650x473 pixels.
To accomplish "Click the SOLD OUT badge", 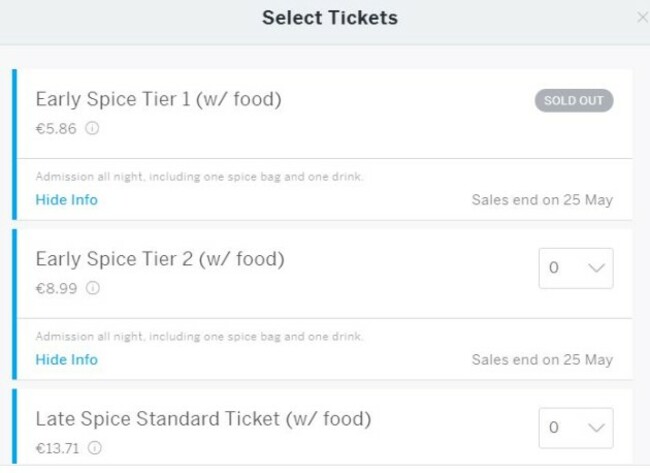I will (x=574, y=100).
